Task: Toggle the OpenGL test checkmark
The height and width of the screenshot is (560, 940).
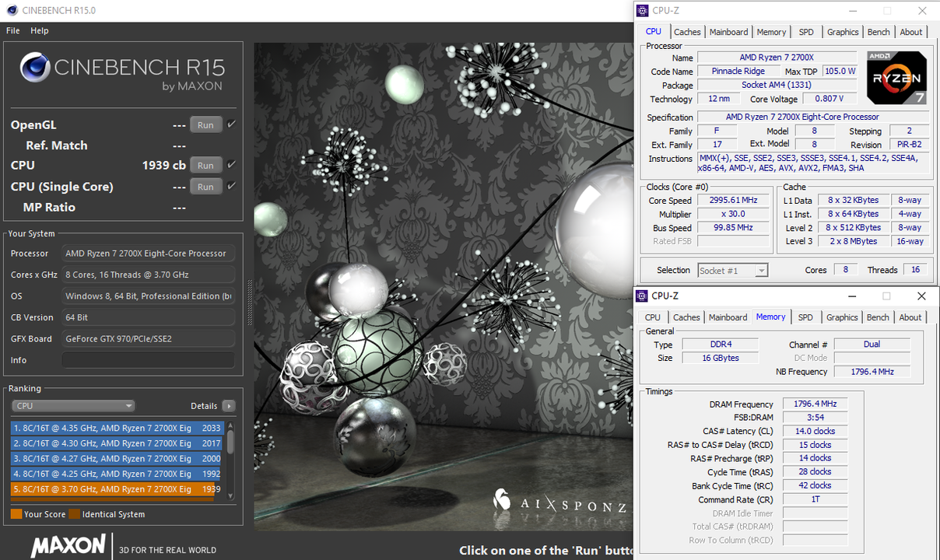Action: (x=231, y=124)
